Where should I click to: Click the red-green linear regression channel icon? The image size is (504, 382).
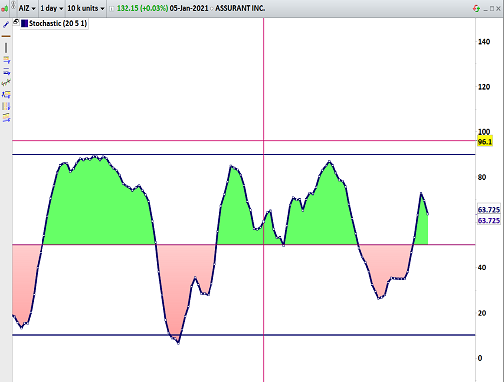(6, 82)
